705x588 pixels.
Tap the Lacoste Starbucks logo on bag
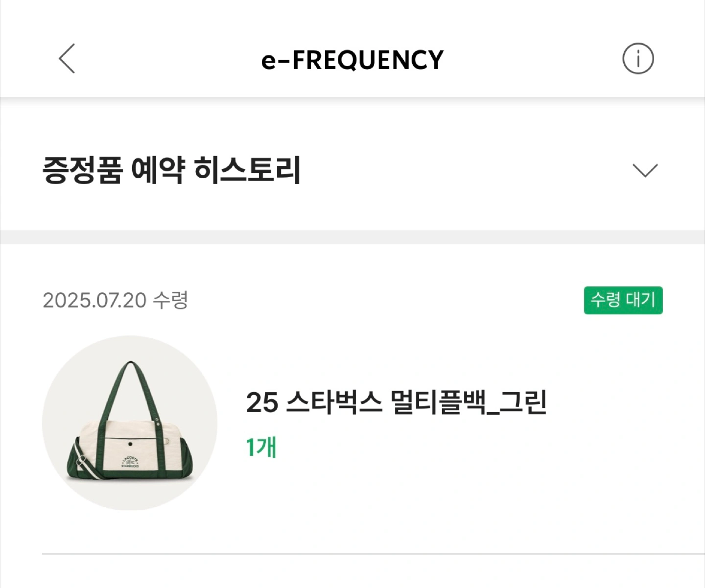pyautogui.click(x=130, y=462)
